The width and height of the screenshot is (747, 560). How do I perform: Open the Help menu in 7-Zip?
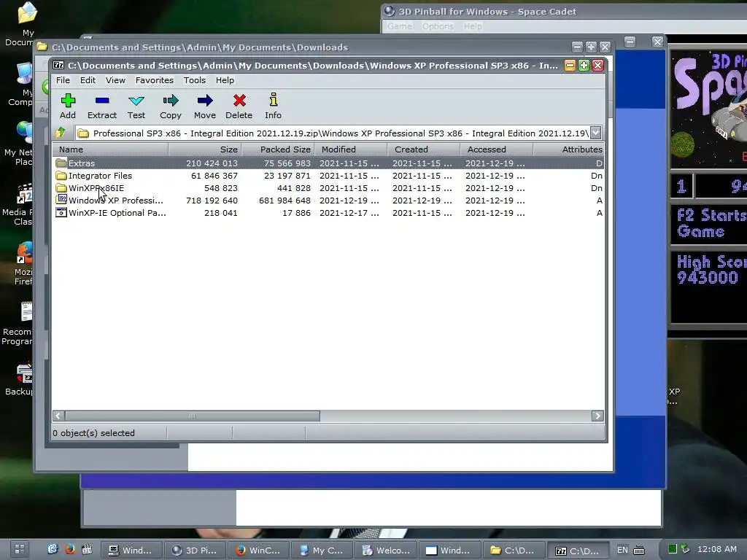pyautogui.click(x=225, y=80)
